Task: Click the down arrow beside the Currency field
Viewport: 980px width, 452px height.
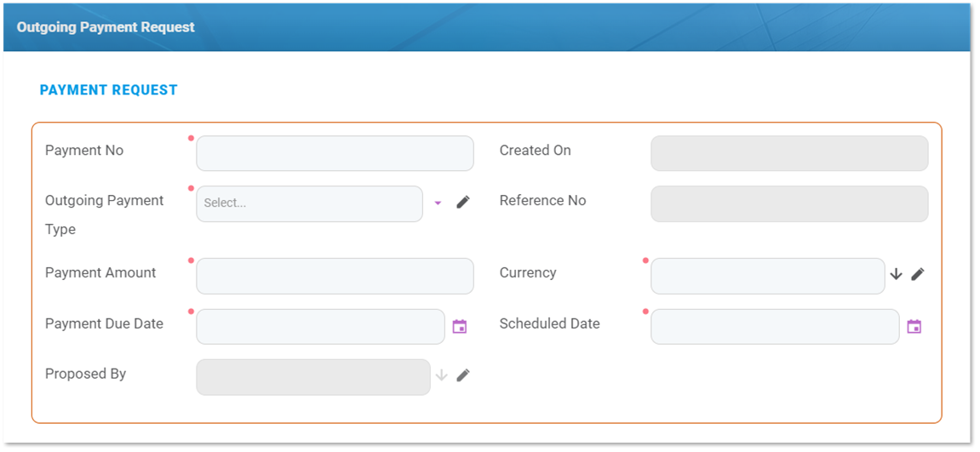Action: click(896, 274)
